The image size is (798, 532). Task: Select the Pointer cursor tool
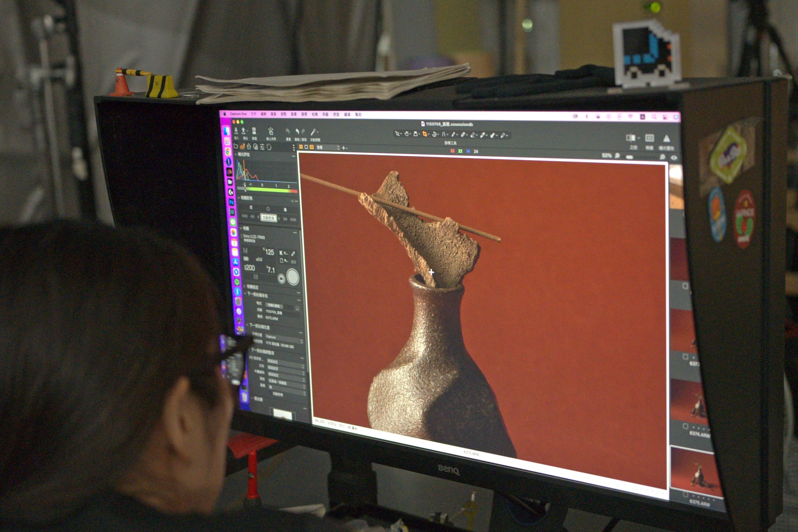tap(397, 134)
